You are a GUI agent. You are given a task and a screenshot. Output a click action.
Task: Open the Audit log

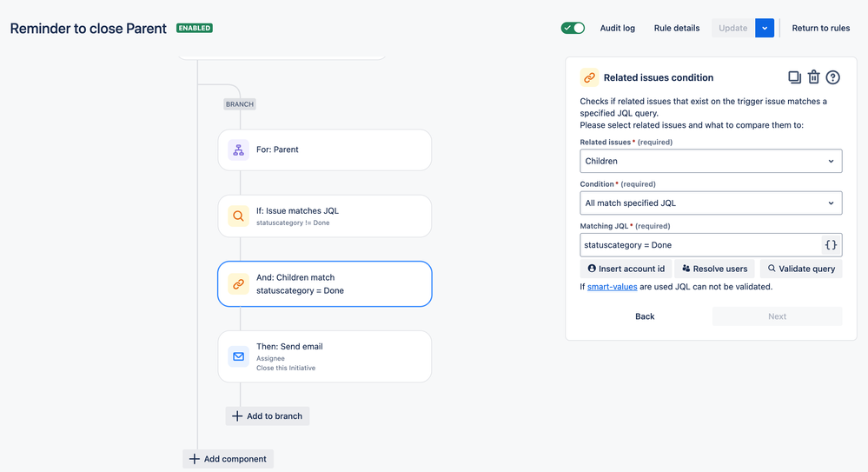617,28
